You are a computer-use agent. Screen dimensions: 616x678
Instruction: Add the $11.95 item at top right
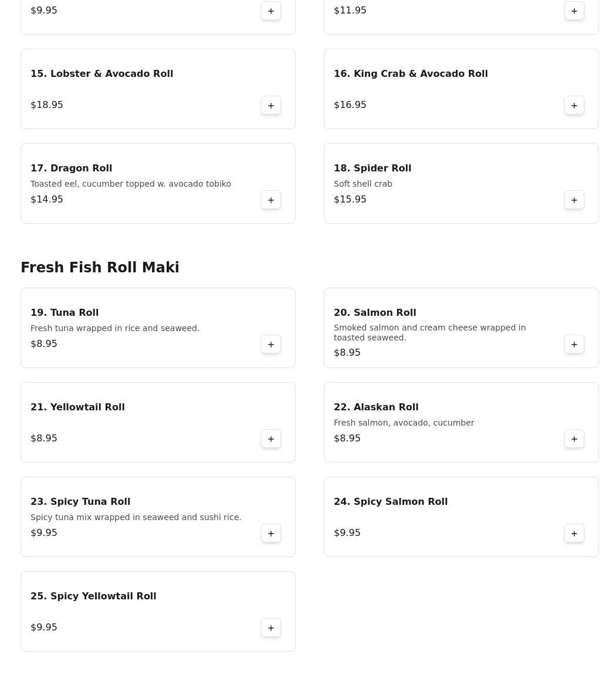point(574,11)
